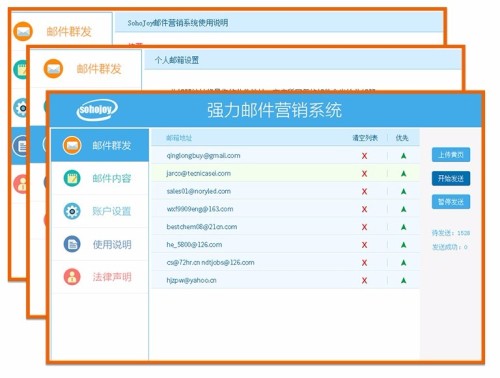The width and height of the screenshot is (500, 378).
Task: Delete he_5800@126.com with red X
Action: coord(364,245)
